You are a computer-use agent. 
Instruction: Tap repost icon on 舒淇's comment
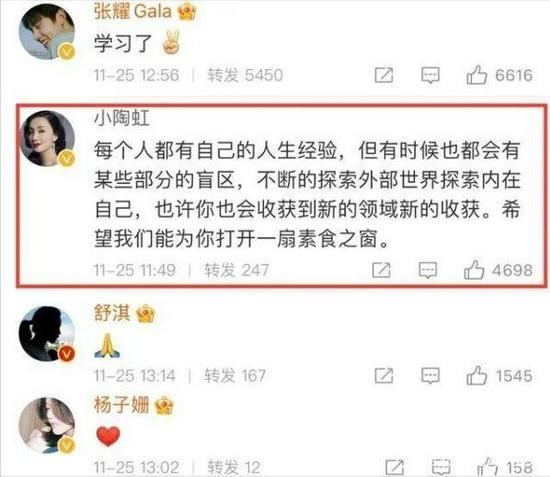(x=384, y=376)
